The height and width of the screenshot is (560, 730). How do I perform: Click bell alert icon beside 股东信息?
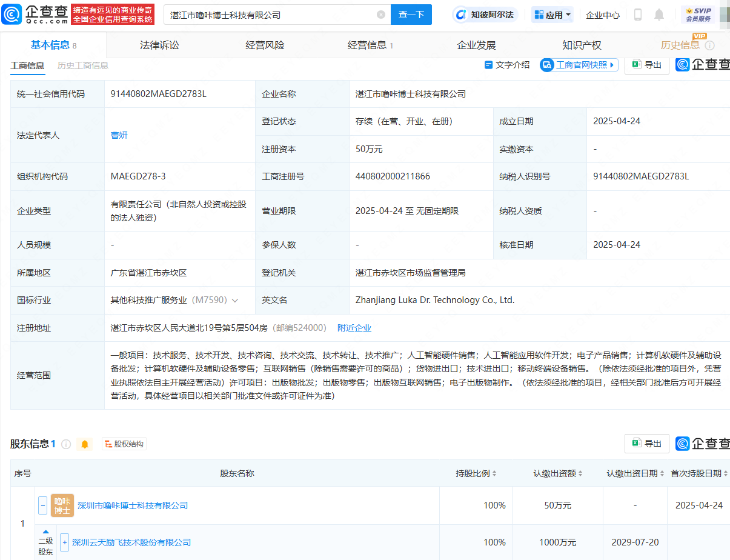(x=85, y=444)
